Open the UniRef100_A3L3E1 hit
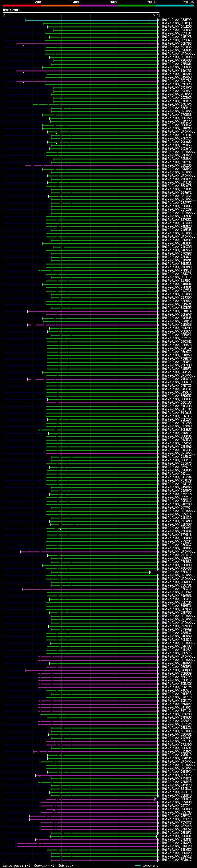 [177, 599]
